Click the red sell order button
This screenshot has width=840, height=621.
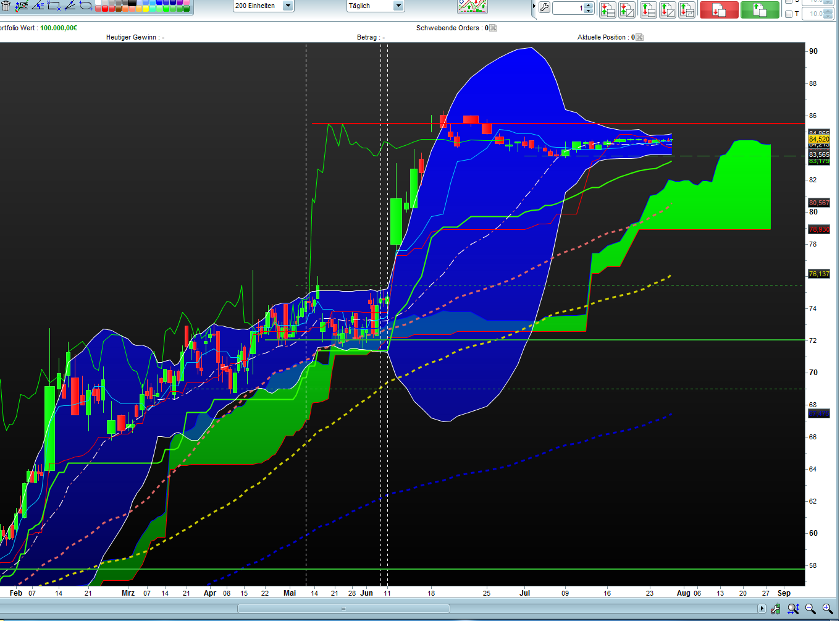(x=719, y=10)
